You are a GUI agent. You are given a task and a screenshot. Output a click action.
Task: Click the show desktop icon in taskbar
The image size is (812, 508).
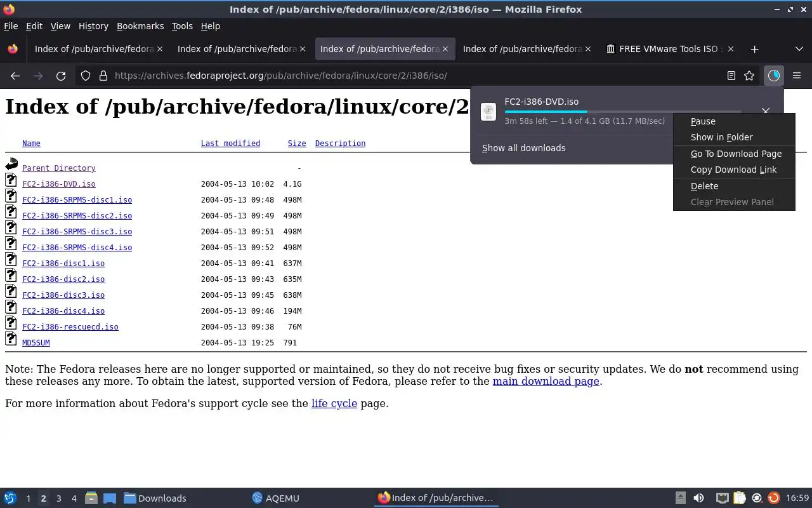click(x=109, y=498)
